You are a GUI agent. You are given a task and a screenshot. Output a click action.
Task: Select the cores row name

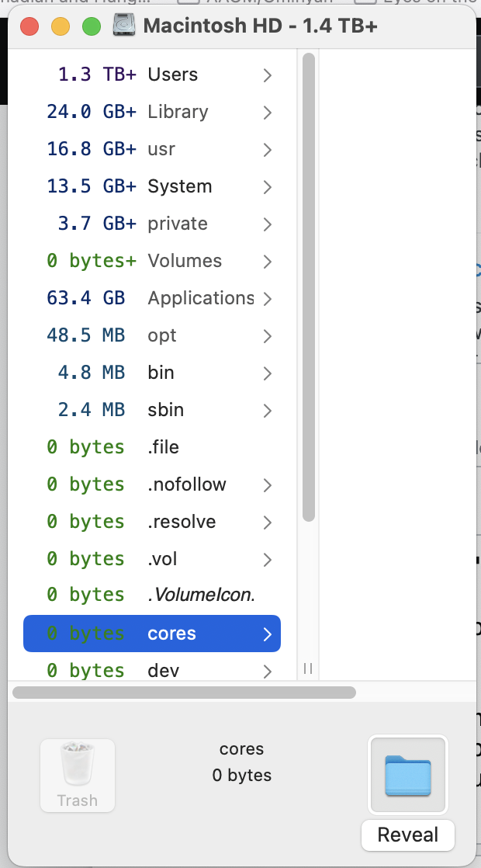[x=171, y=634]
